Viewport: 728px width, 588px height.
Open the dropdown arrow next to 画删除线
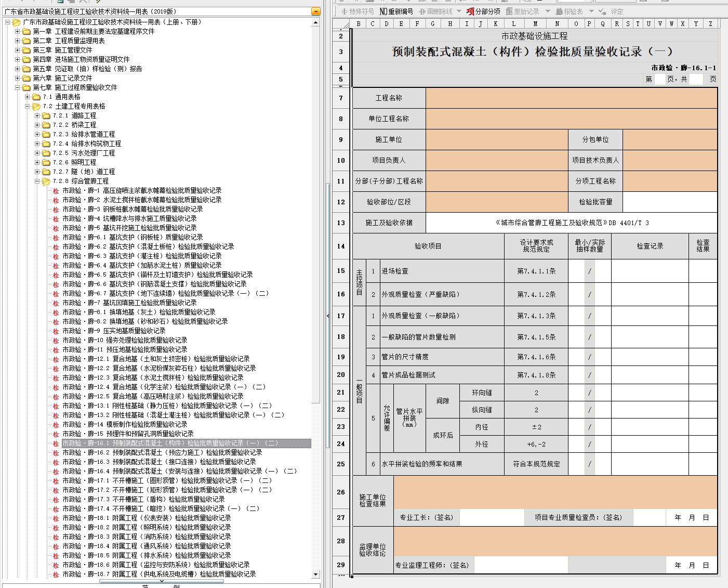pyautogui.click(x=459, y=11)
